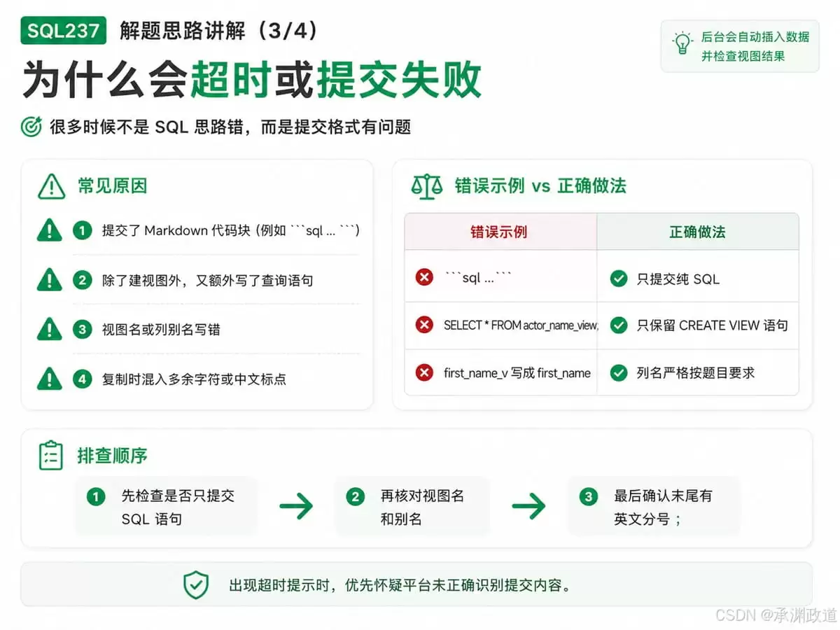Click the text 视图名或列别名写错
The image size is (840, 630).
[161, 329]
